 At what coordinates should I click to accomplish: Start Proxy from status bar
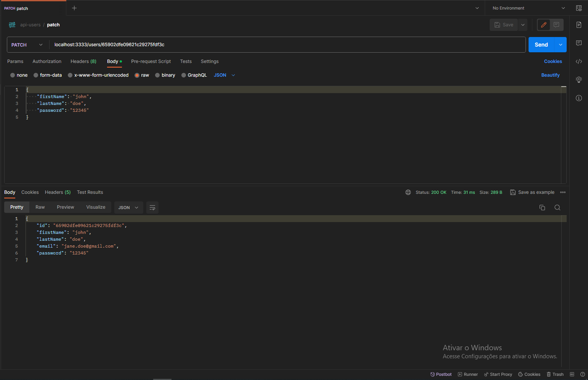[x=498, y=374]
